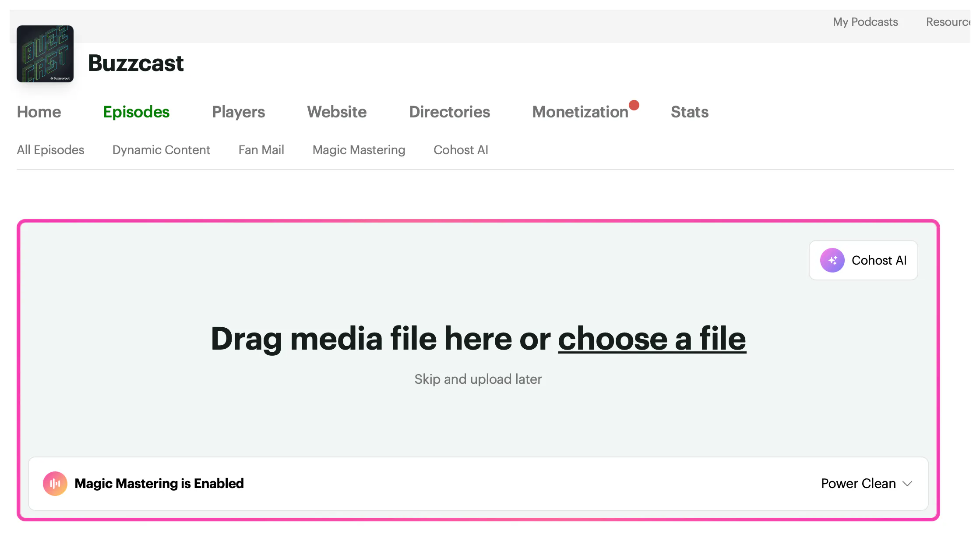Open the Fan Mail sub-tab

click(261, 150)
